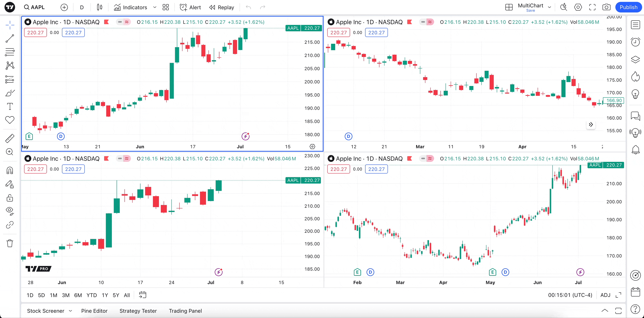Screen dimensions: 644x318
Task: Activate the zoom in tool
Action: point(10,152)
